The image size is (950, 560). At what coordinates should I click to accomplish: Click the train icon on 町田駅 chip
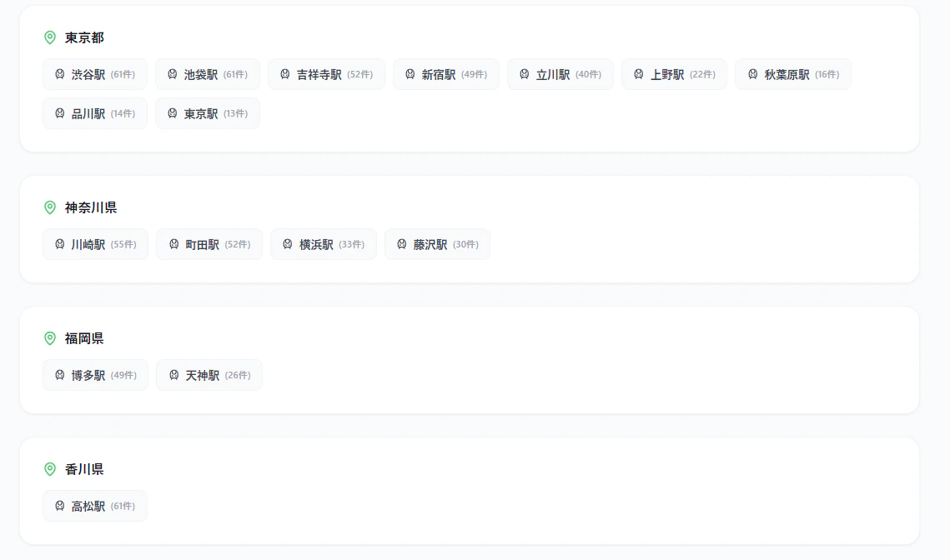point(173,244)
